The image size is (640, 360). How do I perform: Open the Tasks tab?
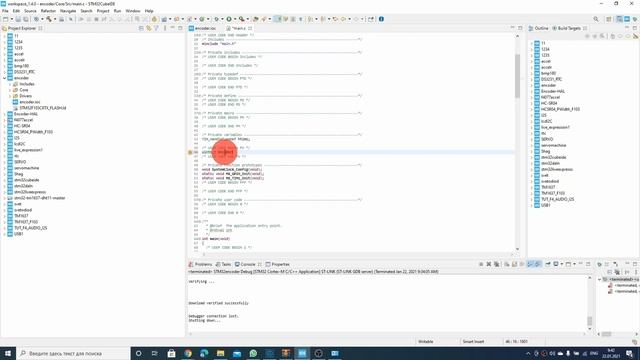point(224,264)
